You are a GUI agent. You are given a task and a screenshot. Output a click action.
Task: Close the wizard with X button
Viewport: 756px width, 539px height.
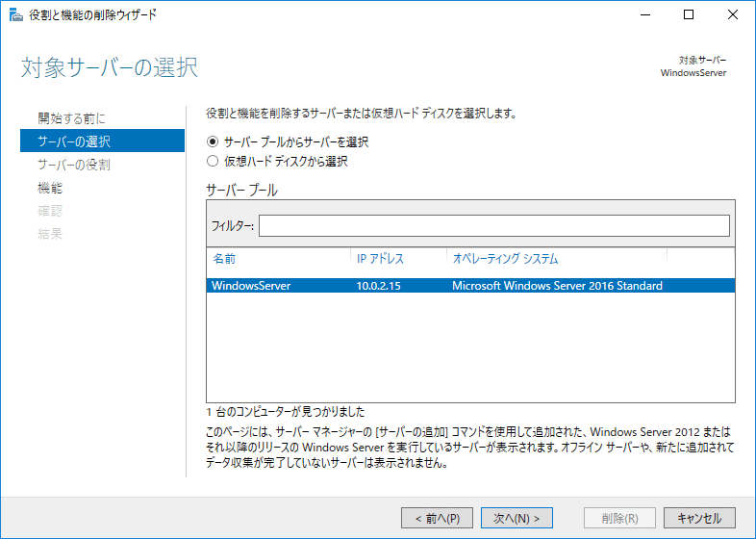pos(733,14)
